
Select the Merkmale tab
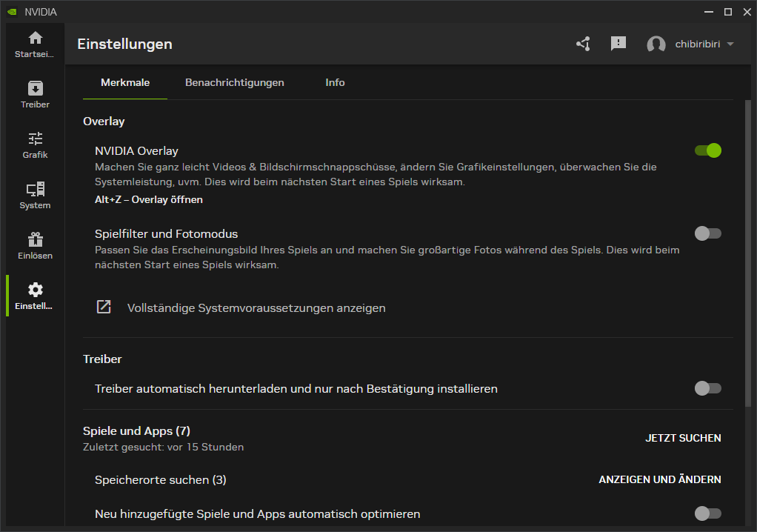click(x=124, y=82)
